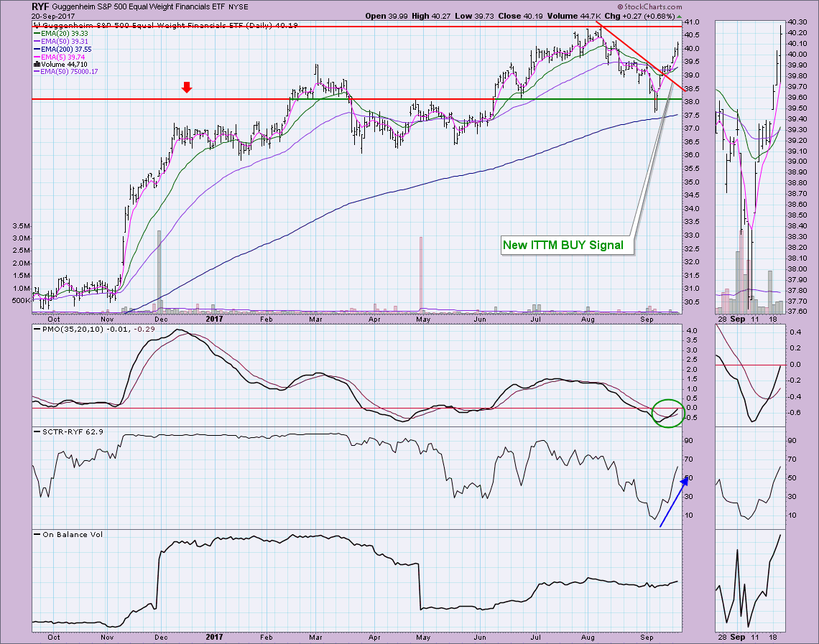The image size is (819, 644).
Task: Click the Jun label under the On Balance Vol panel
Action: pos(480,638)
